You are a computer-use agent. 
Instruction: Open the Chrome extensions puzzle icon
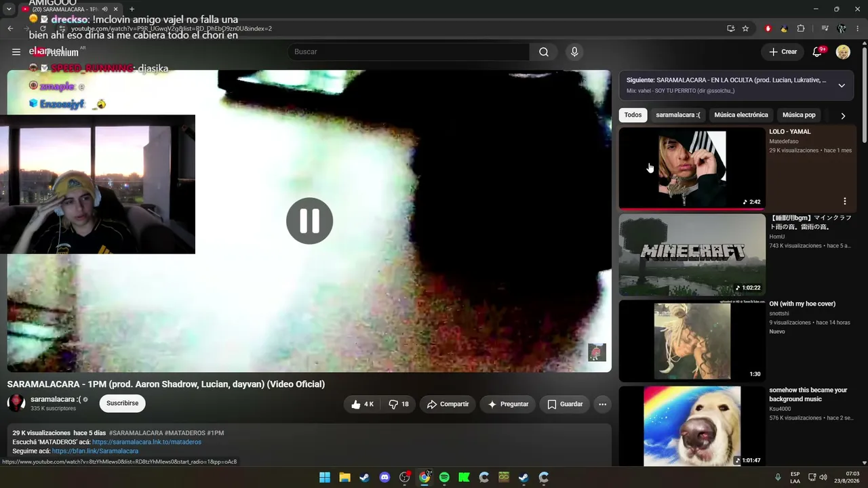click(801, 28)
